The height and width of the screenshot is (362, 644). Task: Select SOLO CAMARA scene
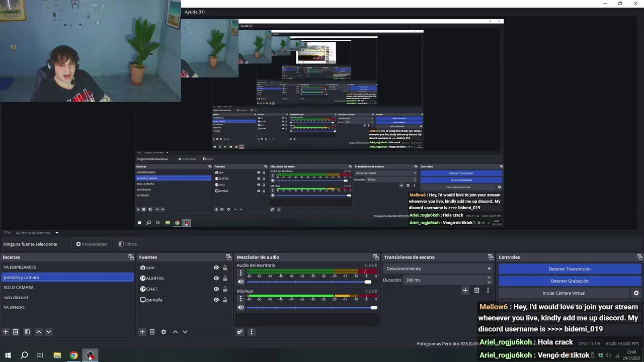coord(67,288)
